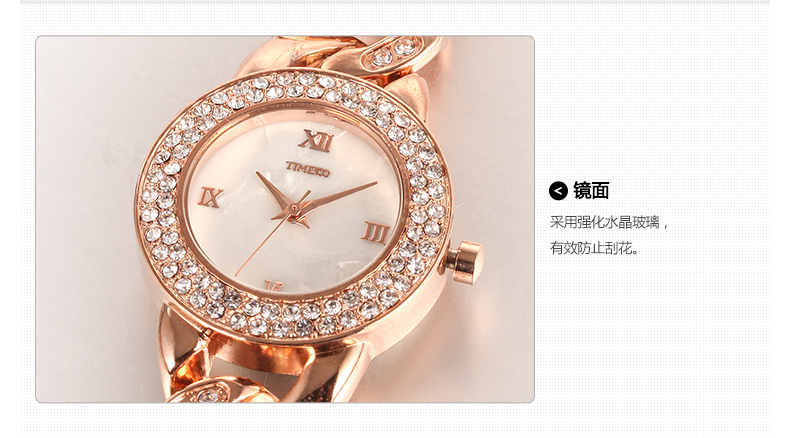Screen dimensions: 790x438
Task: Click the TIMEGO brand logo on the dial
Action: pos(308,169)
